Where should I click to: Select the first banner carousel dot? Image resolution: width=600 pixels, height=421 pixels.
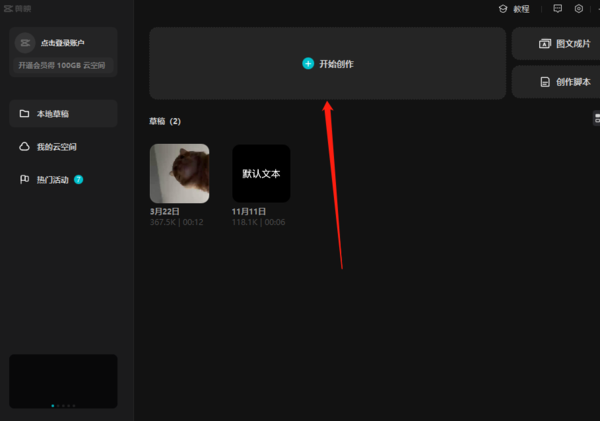pos(53,406)
